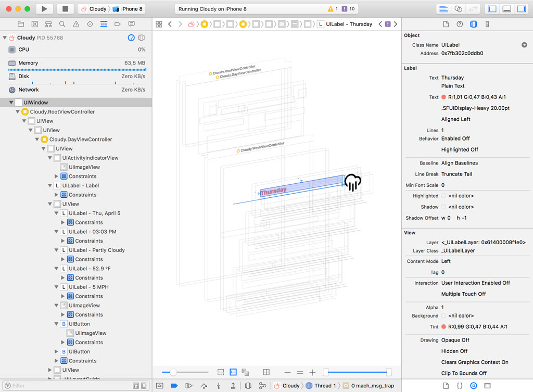Select the Breakpoint navigator icon
Viewport: 533px width, 392px height.
[x=118, y=24]
